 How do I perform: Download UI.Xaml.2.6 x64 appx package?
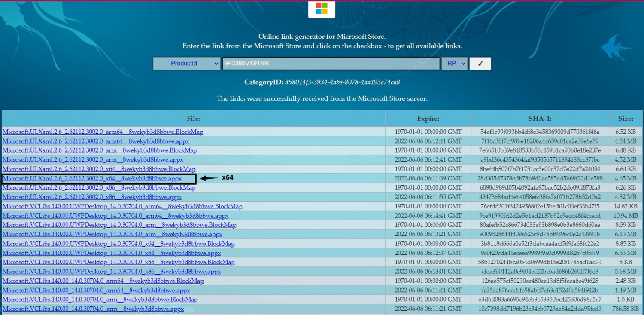92,178
